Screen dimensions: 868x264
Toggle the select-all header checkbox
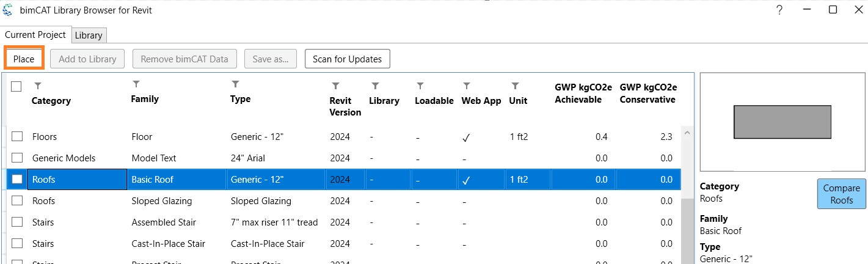coord(16,87)
